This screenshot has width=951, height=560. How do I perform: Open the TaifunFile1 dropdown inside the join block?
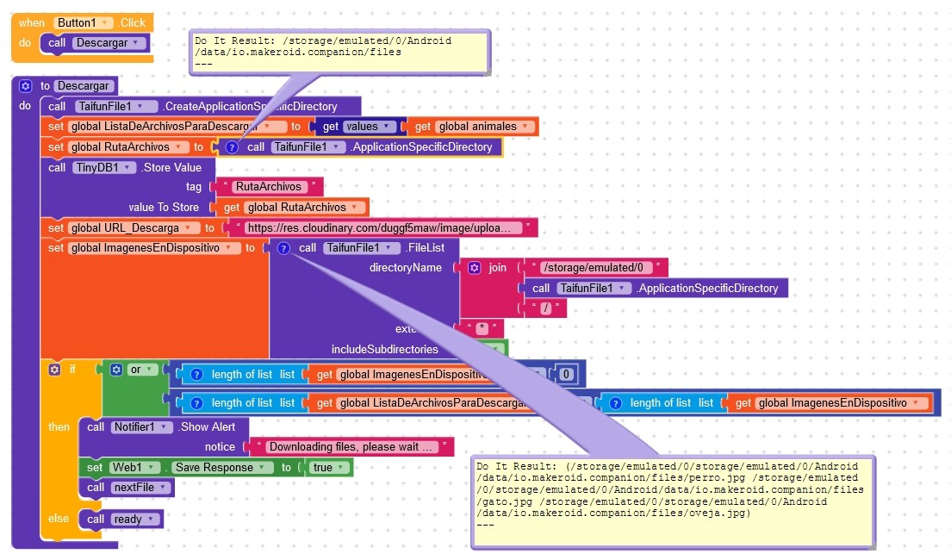point(594,289)
